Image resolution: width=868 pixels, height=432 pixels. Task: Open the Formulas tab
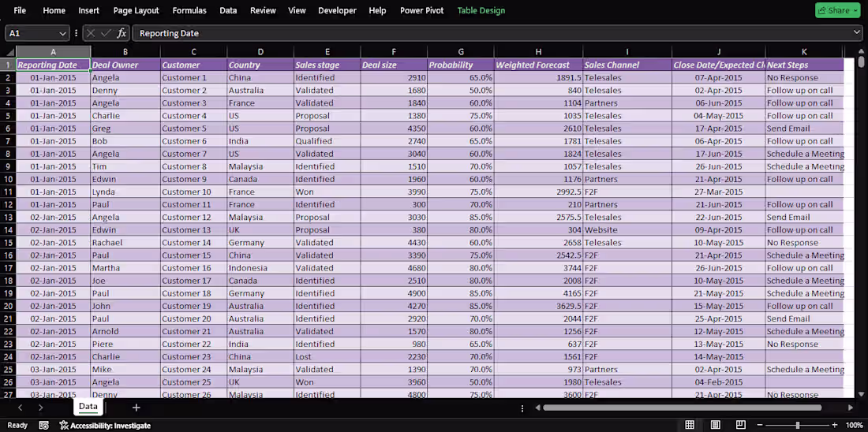click(x=189, y=10)
